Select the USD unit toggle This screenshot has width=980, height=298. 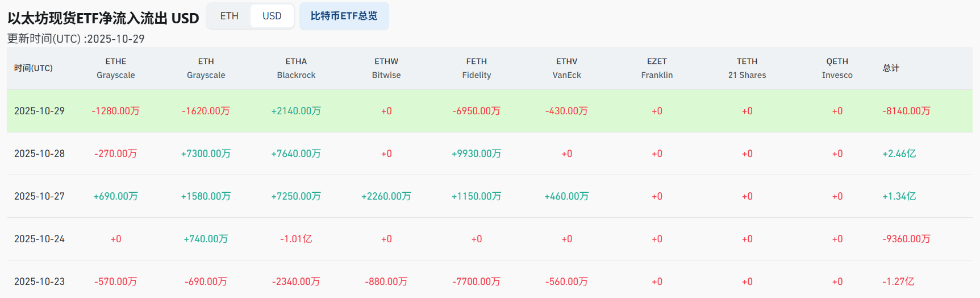pos(272,16)
